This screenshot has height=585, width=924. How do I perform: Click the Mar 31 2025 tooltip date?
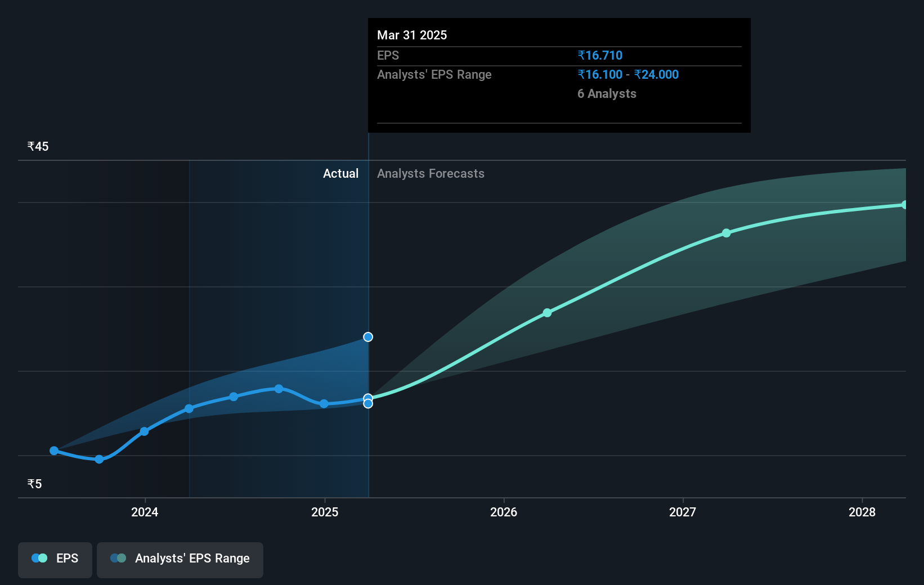tap(412, 35)
